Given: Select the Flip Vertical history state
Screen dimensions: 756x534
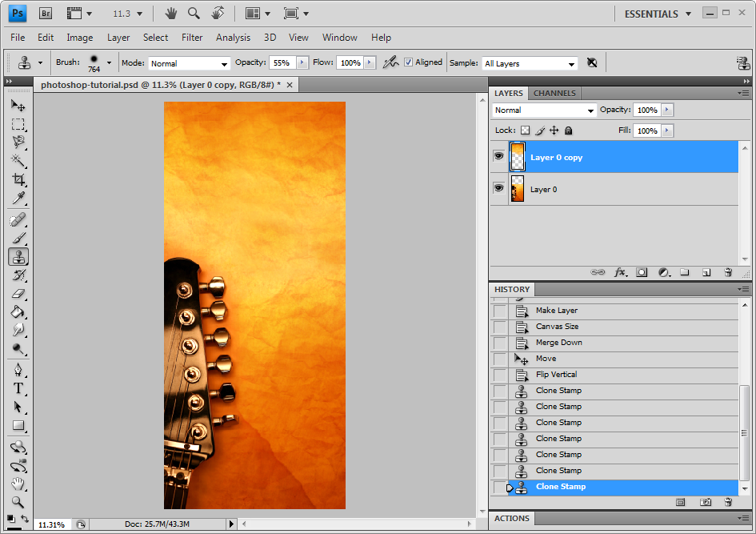Looking at the screenshot, I should point(556,375).
